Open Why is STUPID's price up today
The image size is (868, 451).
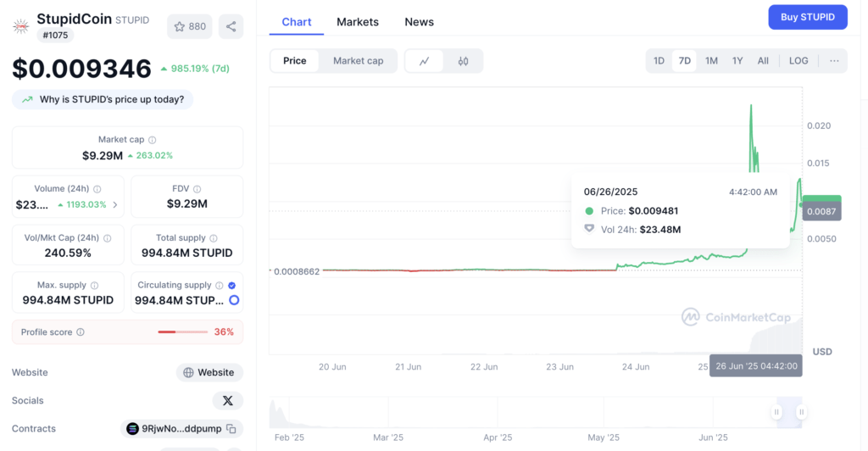103,99
